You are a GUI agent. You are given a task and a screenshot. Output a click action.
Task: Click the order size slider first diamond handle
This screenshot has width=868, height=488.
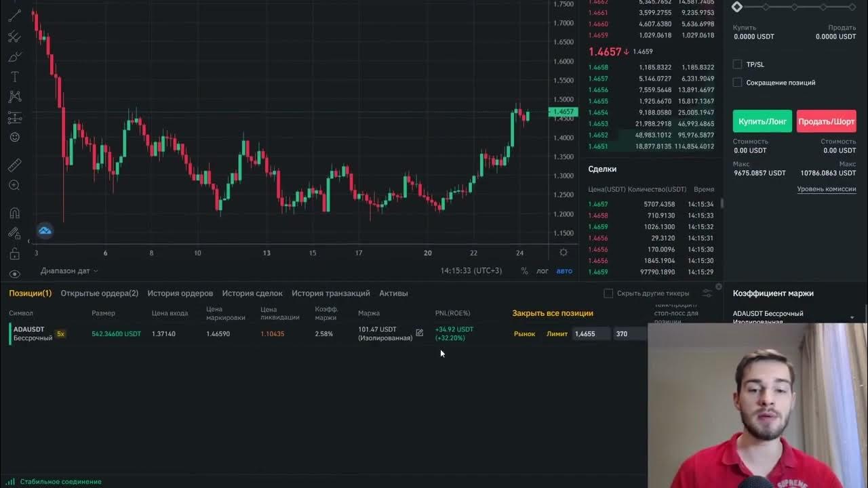pyautogui.click(x=737, y=7)
